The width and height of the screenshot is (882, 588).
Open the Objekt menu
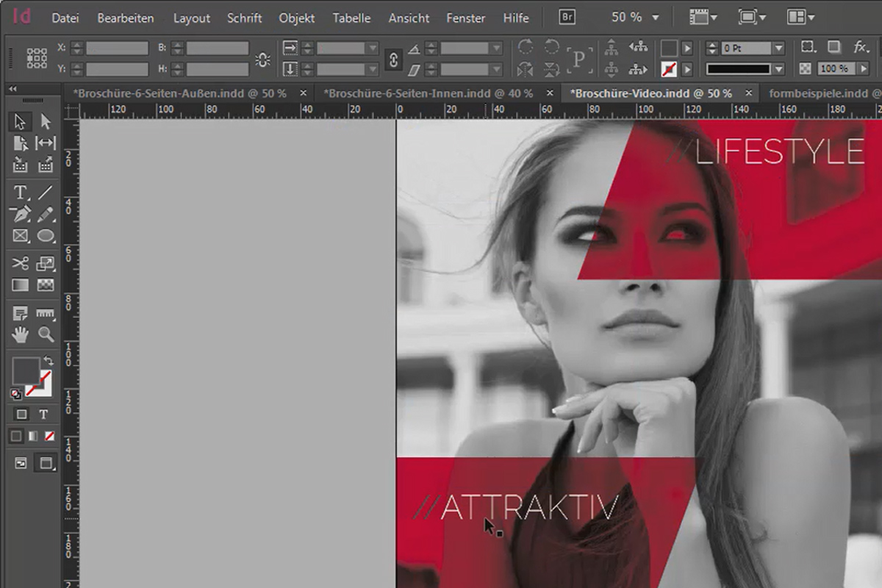[x=297, y=18]
